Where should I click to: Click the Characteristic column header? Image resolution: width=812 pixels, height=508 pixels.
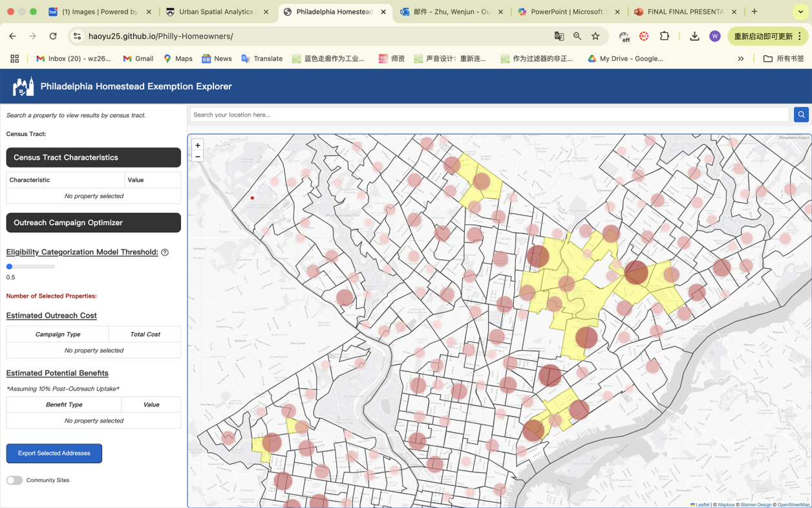65,180
